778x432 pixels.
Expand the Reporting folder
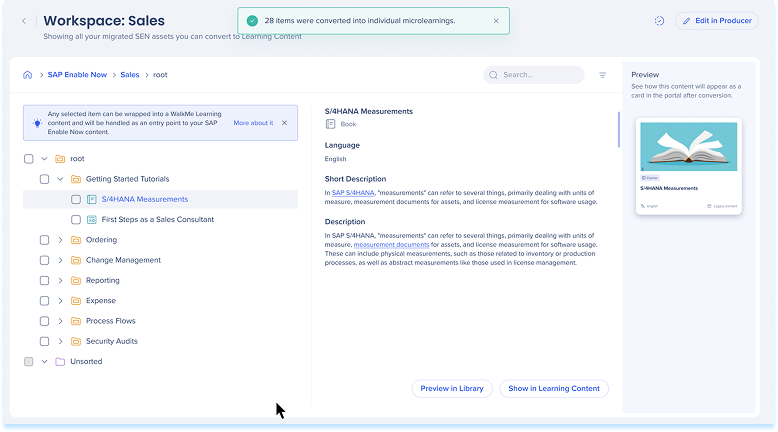[x=60, y=281]
